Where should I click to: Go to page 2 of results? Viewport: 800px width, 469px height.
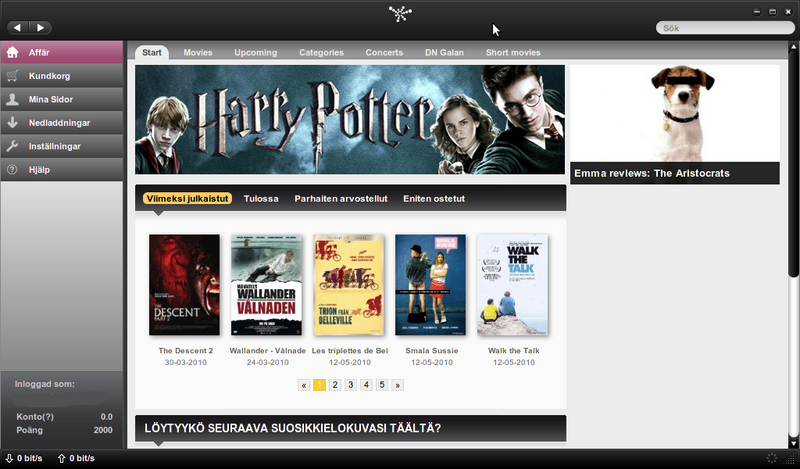[x=335, y=384]
